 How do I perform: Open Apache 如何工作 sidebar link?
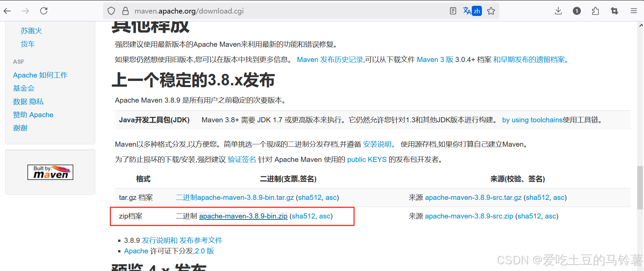[x=40, y=75]
